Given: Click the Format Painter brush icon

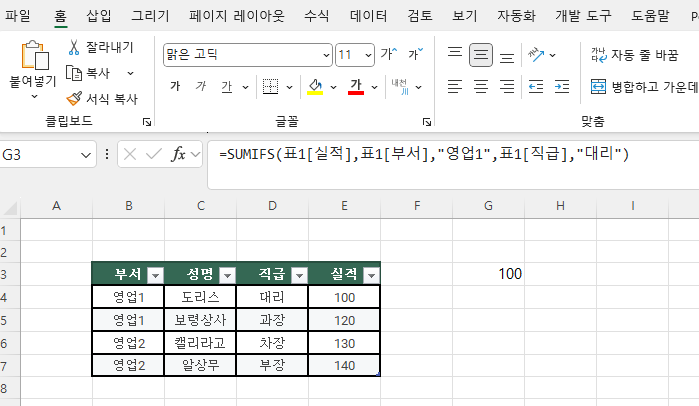Looking at the screenshot, I should coord(74,98).
